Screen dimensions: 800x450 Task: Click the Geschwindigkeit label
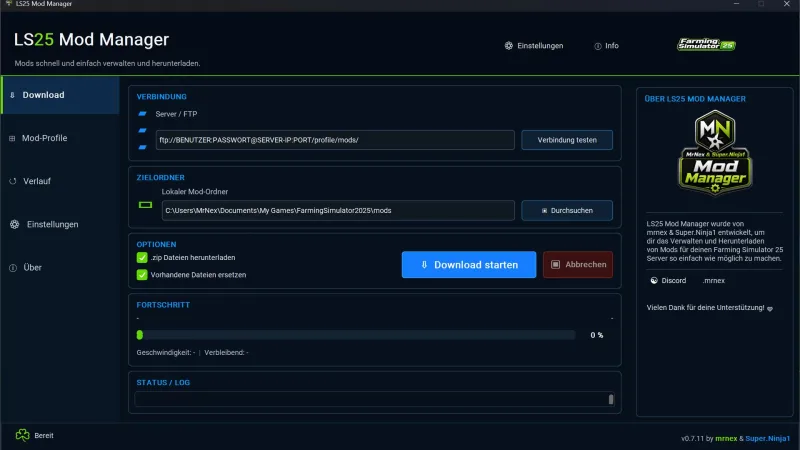click(x=166, y=353)
